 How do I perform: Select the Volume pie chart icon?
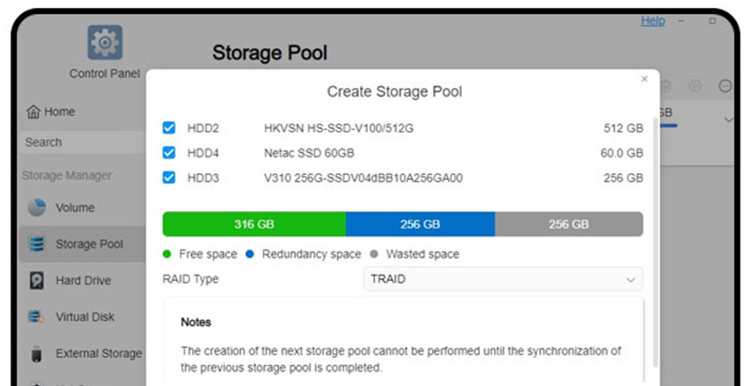[x=37, y=208]
